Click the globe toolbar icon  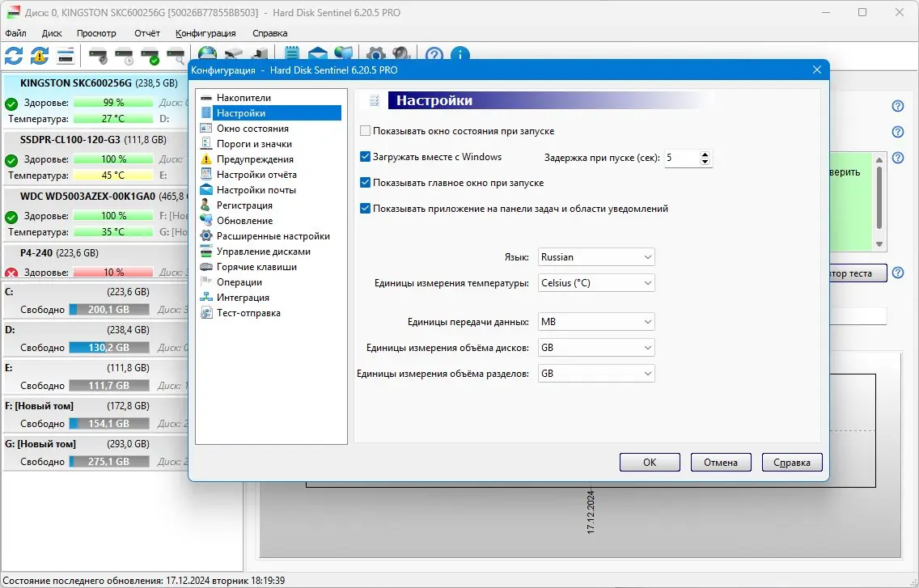point(207,53)
